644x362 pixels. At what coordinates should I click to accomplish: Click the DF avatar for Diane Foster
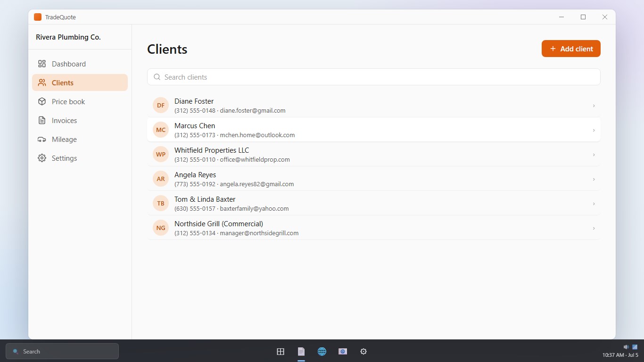click(x=161, y=105)
